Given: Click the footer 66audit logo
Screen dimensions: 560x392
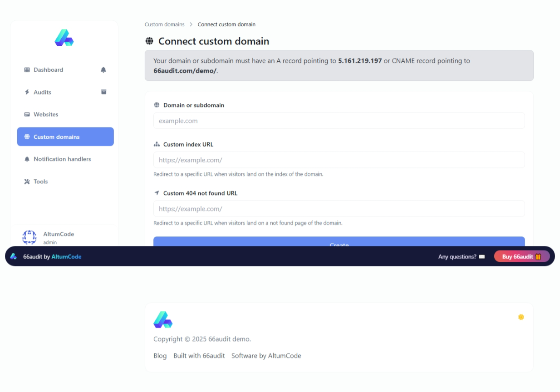Looking at the screenshot, I should click(x=163, y=320).
